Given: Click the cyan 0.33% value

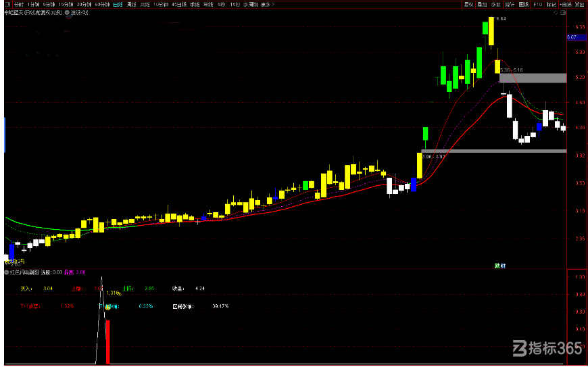Looking at the screenshot, I should click(146, 306).
